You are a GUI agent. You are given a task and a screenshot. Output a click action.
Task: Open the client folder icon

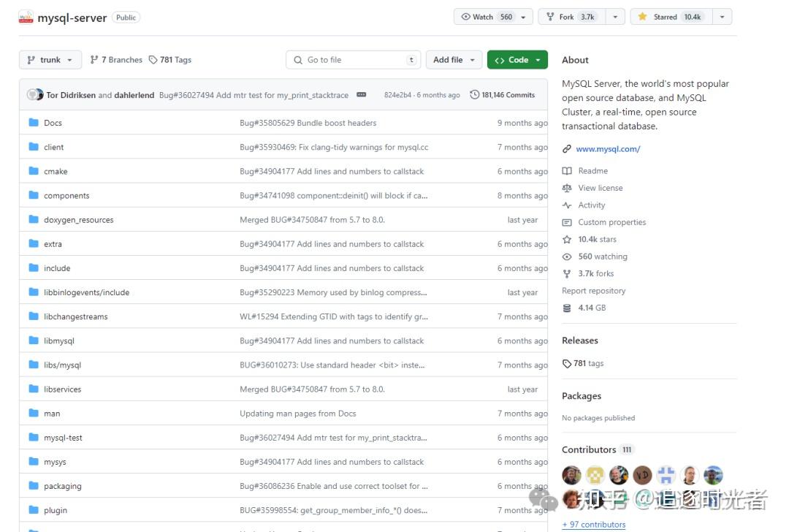point(34,146)
